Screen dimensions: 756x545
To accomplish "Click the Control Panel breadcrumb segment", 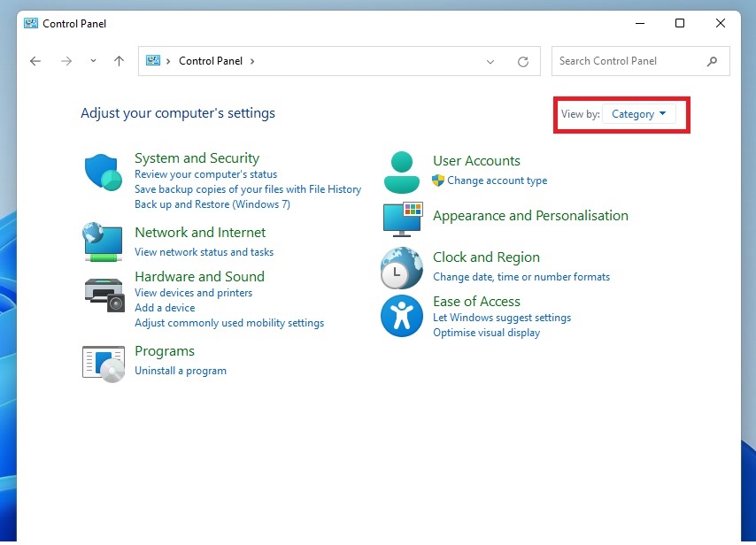I will [x=211, y=61].
